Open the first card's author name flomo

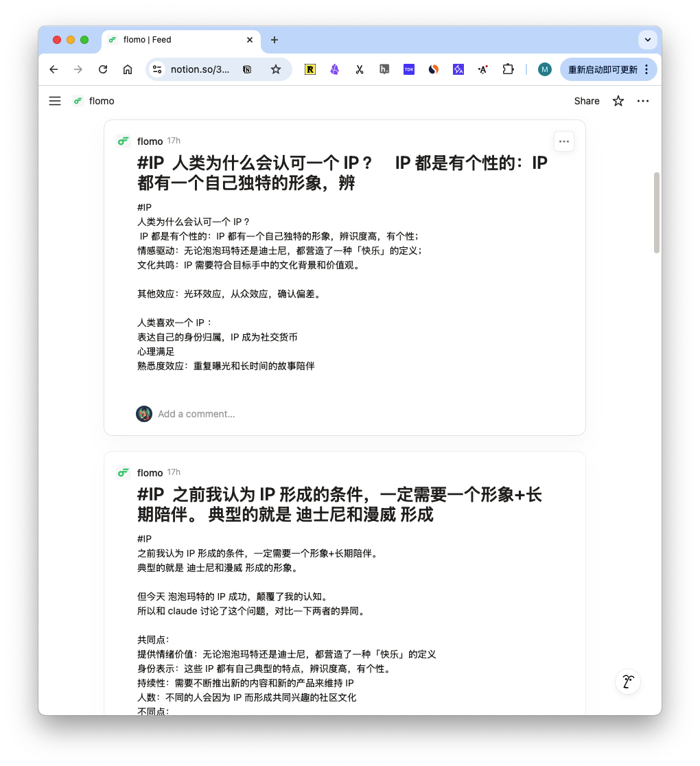coord(150,141)
